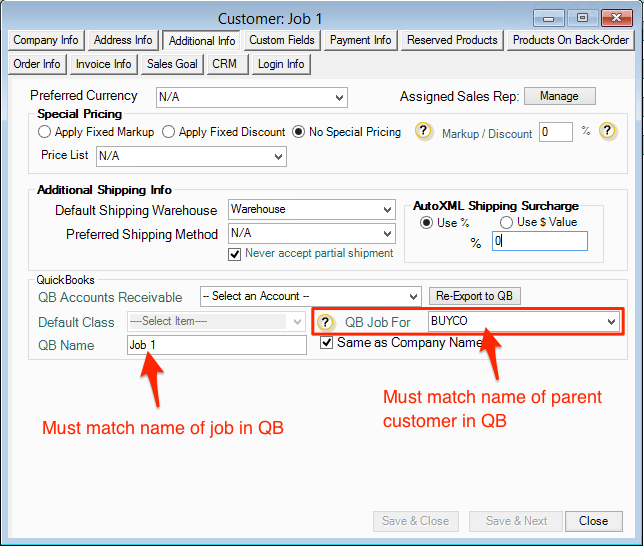Go to the CRM tab

[x=224, y=64]
